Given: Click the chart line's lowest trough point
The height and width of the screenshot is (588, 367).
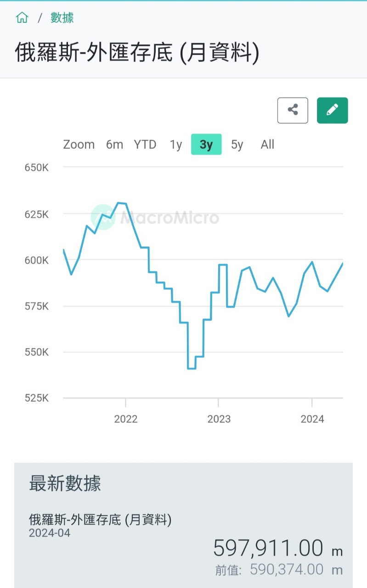Looking at the screenshot, I should (x=192, y=368).
